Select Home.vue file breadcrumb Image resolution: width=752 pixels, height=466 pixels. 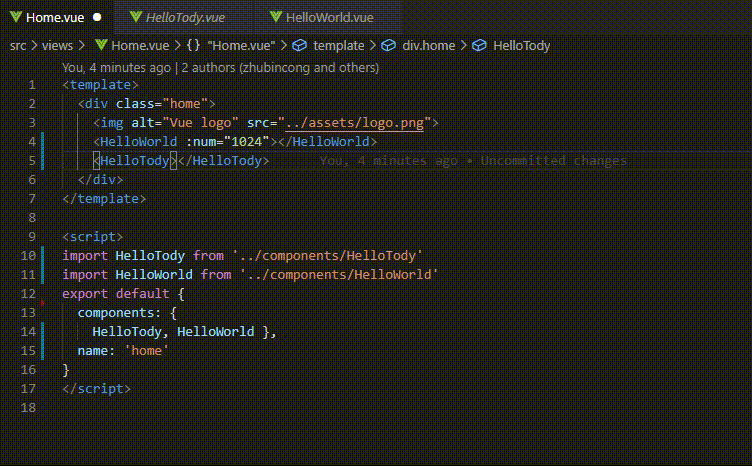coord(140,46)
